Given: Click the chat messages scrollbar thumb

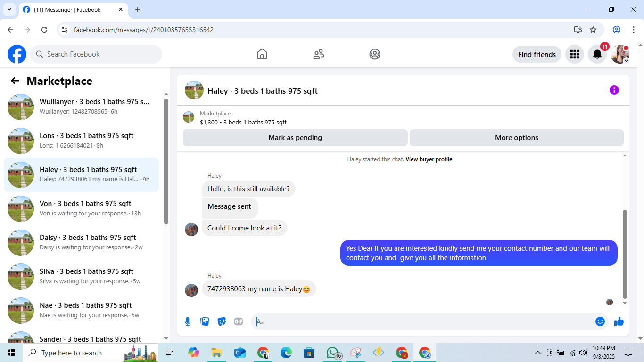Looking at the screenshot, I should [625, 254].
